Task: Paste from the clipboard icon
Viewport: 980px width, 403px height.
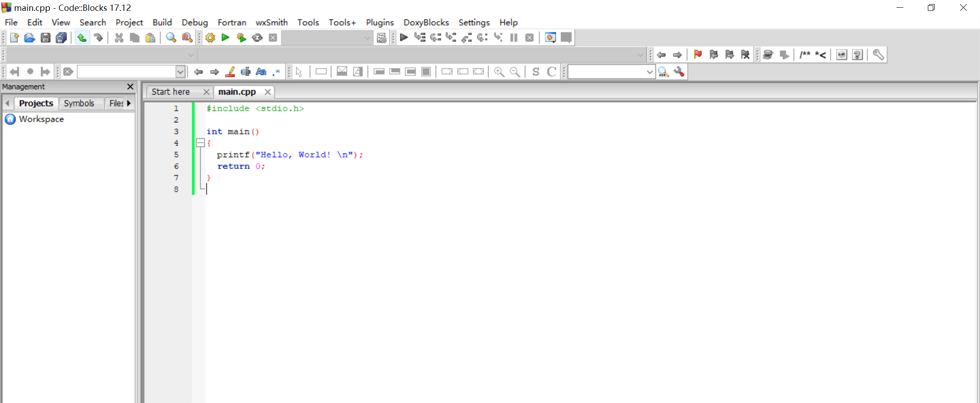Action: (x=150, y=38)
